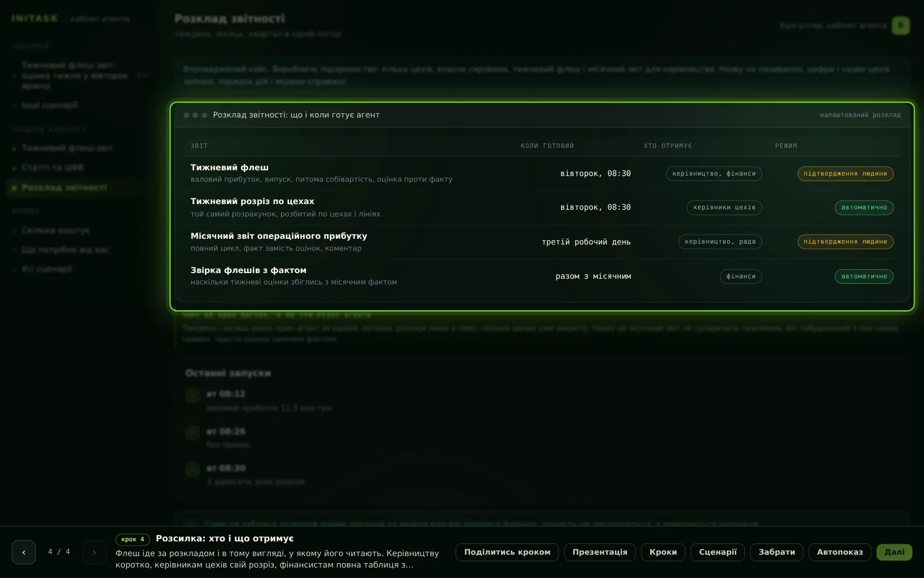The image size is (924, 578).
Task: Click the INITASK logo
Action: 35,19
